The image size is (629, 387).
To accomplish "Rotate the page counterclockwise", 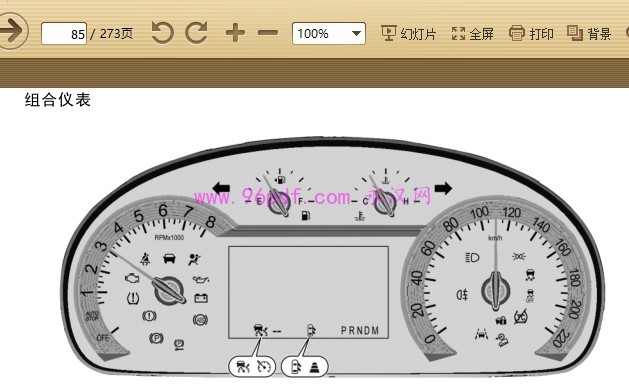I will pyautogui.click(x=162, y=33).
